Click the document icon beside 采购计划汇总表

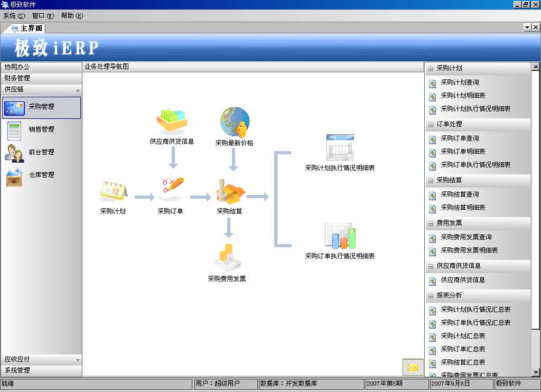click(x=432, y=337)
